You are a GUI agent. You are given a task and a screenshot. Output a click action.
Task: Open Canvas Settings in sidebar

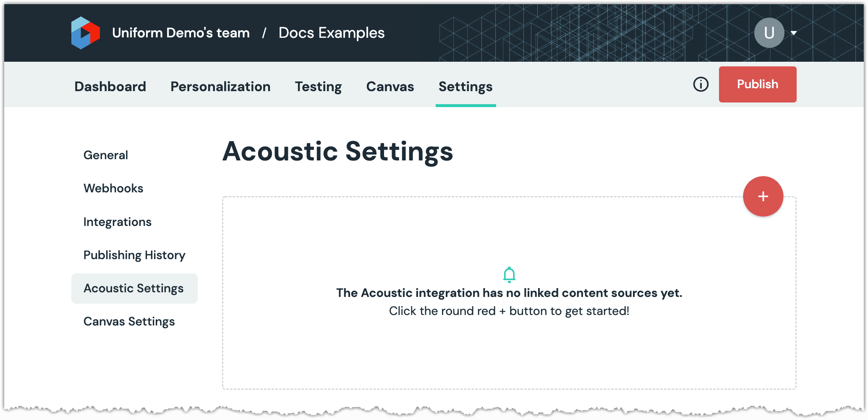tap(129, 322)
